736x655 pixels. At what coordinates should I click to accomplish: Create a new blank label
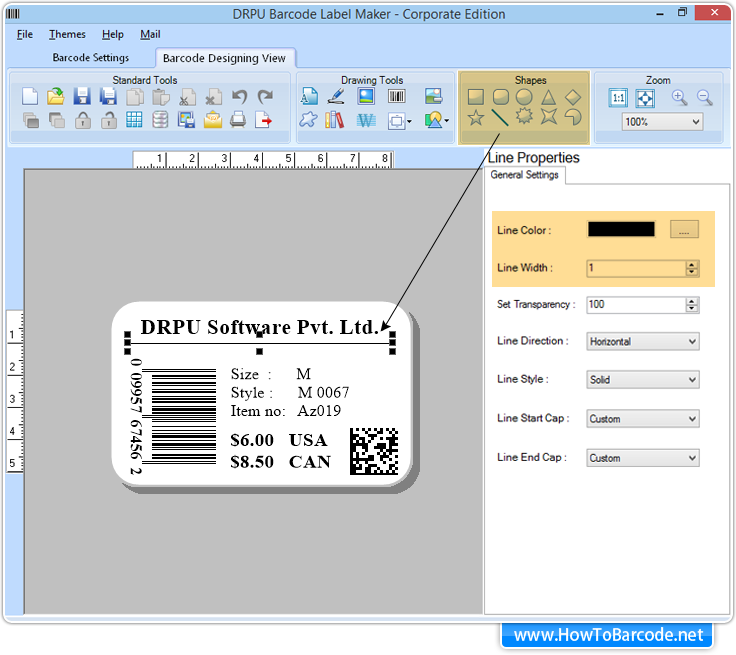pos(30,97)
